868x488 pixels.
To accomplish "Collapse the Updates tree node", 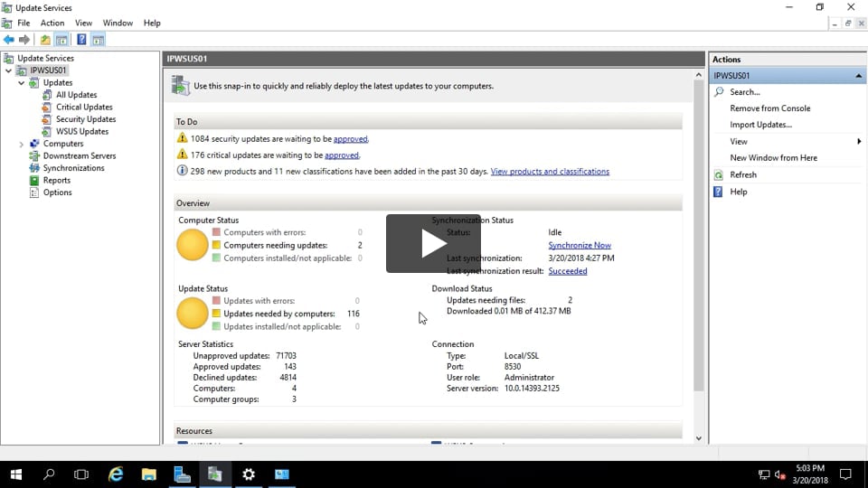I will click(x=21, y=83).
